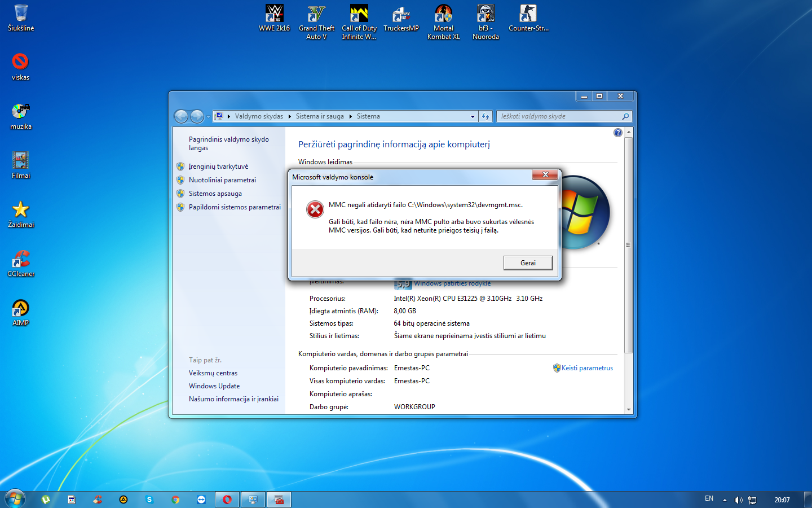Open uTorrent from the taskbar

[x=46, y=500]
